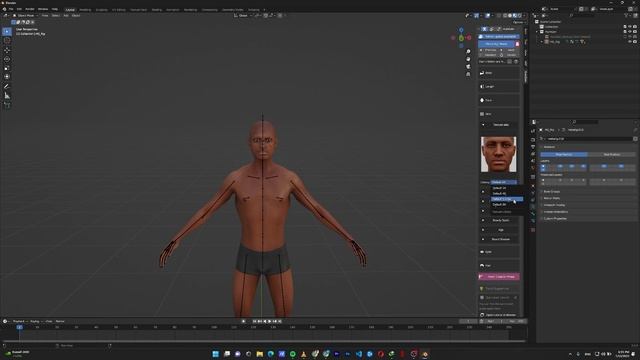Toggle the camera view gizmo
This screenshot has height=360, width=640.
click(x=468, y=67)
